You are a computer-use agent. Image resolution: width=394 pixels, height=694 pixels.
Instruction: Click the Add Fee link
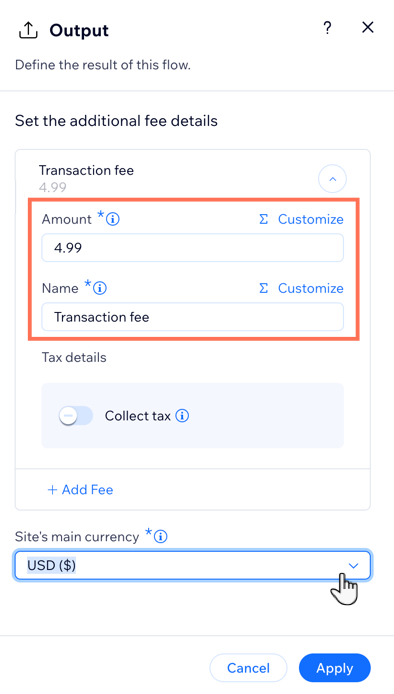click(x=80, y=490)
